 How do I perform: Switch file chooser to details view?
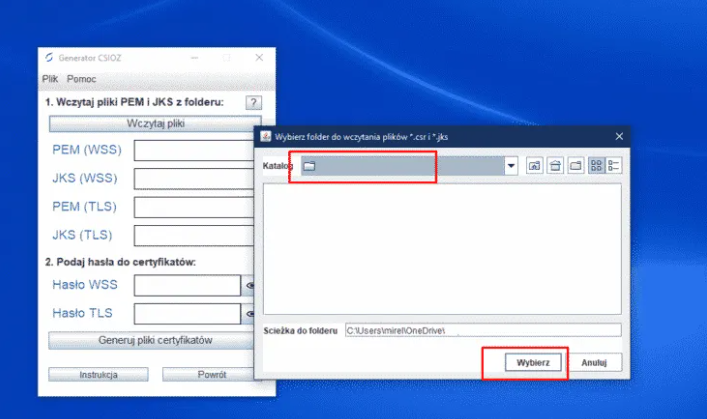pyautogui.click(x=614, y=166)
